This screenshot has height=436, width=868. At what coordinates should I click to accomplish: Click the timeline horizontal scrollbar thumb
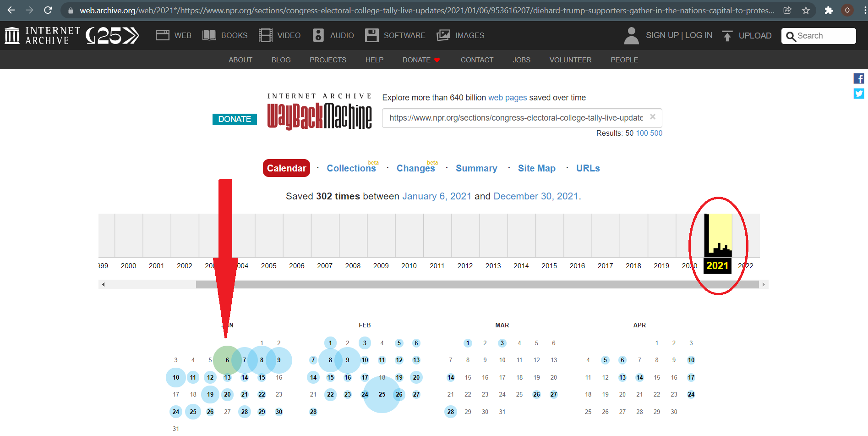(476, 285)
